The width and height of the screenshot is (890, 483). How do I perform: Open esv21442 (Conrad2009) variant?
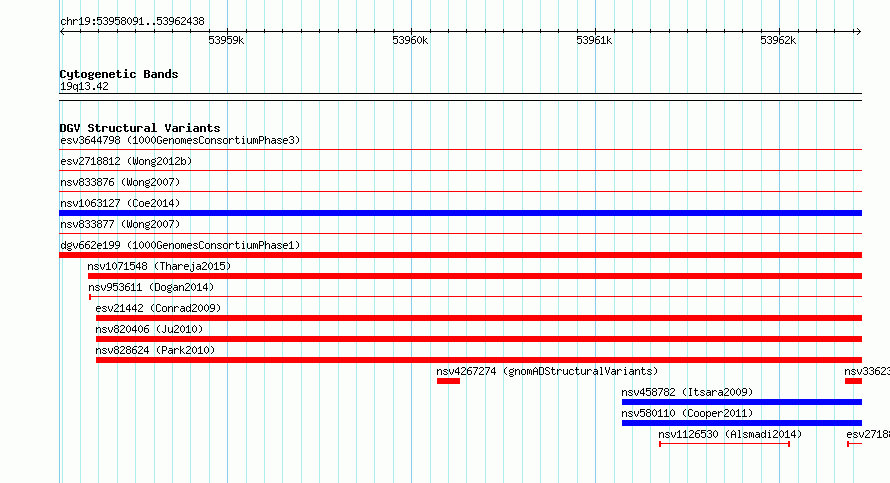coord(158,308)
